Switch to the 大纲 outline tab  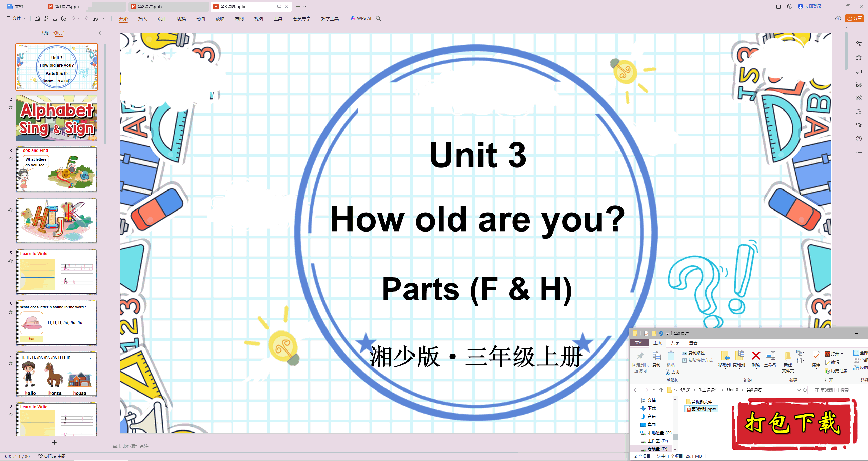click(x=45, y=33)
